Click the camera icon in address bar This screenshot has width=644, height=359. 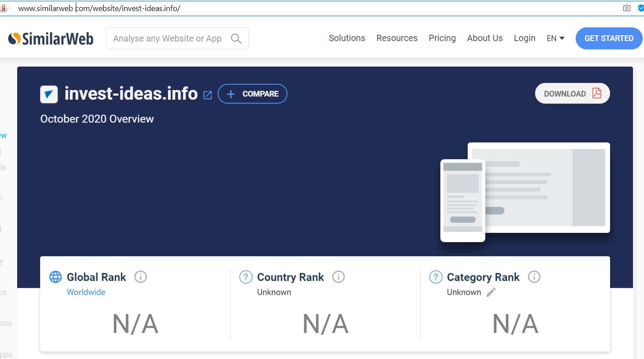point(626,8)
